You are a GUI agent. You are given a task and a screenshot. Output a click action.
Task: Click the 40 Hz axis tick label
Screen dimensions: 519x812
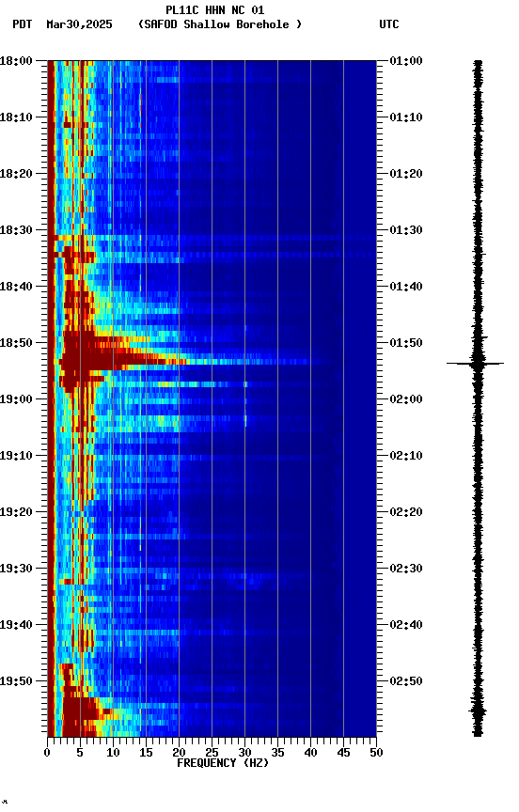tap(310, 754)
